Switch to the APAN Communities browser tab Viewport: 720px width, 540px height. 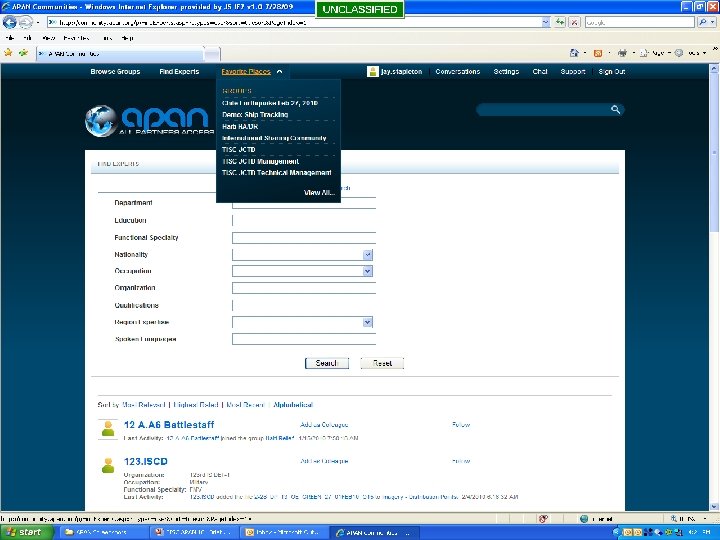coord(120,54)
